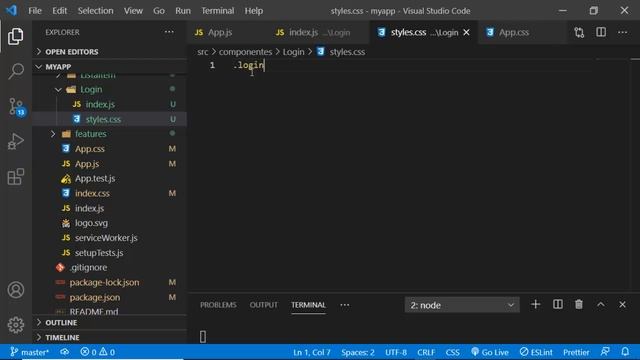Open package-lock.json in the explorer
The image size is (640, 360).
pyautogui.click(x=104, y=282)
